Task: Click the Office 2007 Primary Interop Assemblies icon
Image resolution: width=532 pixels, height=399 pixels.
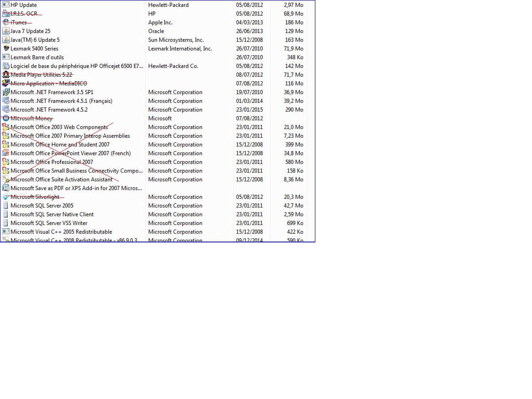Action: [x=6, y=136]
